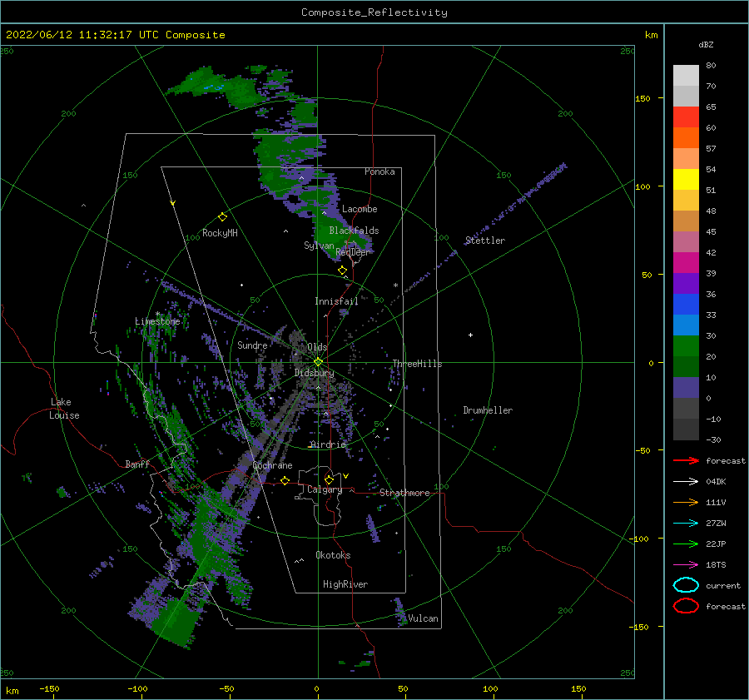Click the ThreeHills town label
Viewport: 749px width, 700px height.
click(417, 364)
